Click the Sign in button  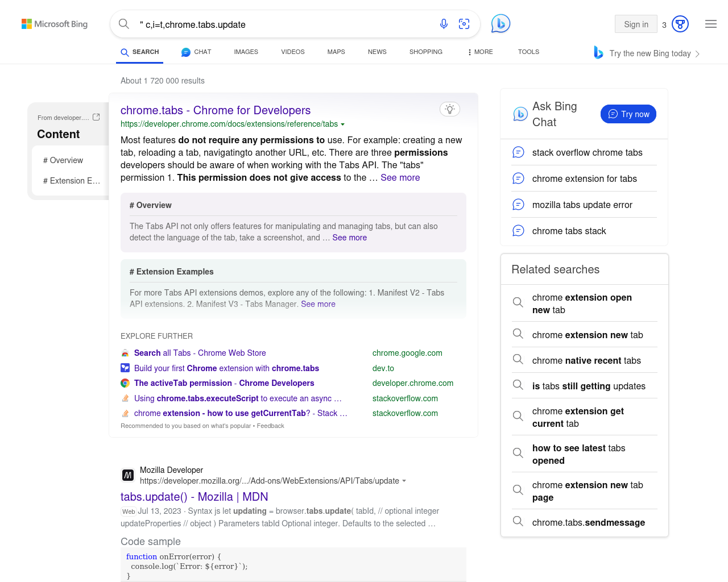click(x=636, y=24)
